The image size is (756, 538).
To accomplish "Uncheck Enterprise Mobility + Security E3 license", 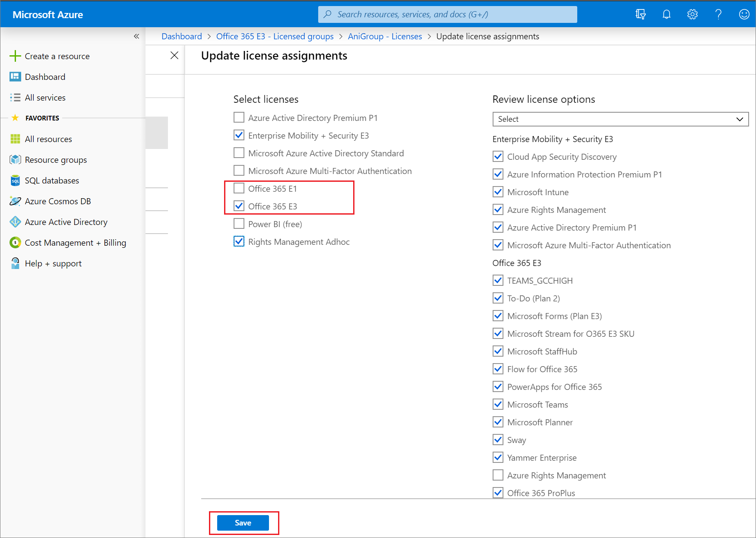I will coord(239,135).
